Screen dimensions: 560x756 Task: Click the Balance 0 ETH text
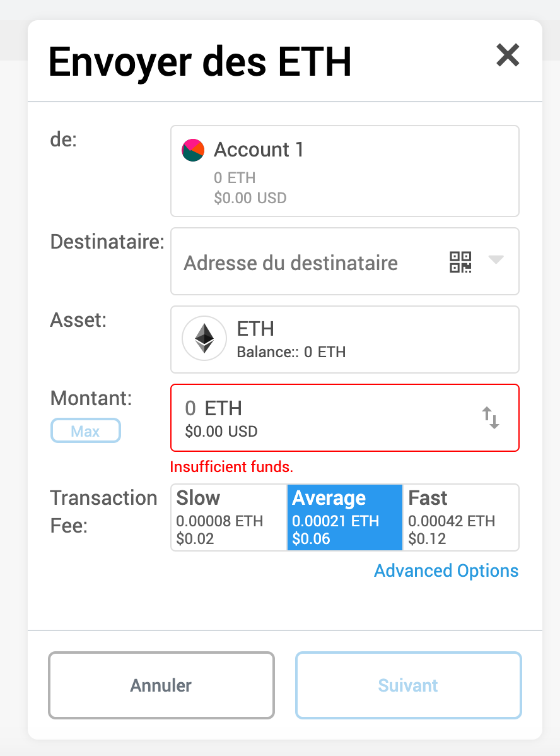pos(291,352)
